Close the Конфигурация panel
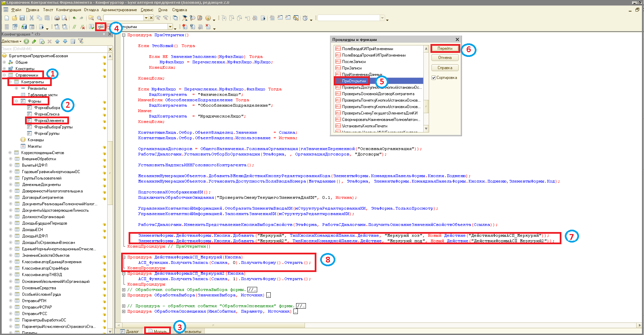The image size is (644, 335). coord(110,34)
